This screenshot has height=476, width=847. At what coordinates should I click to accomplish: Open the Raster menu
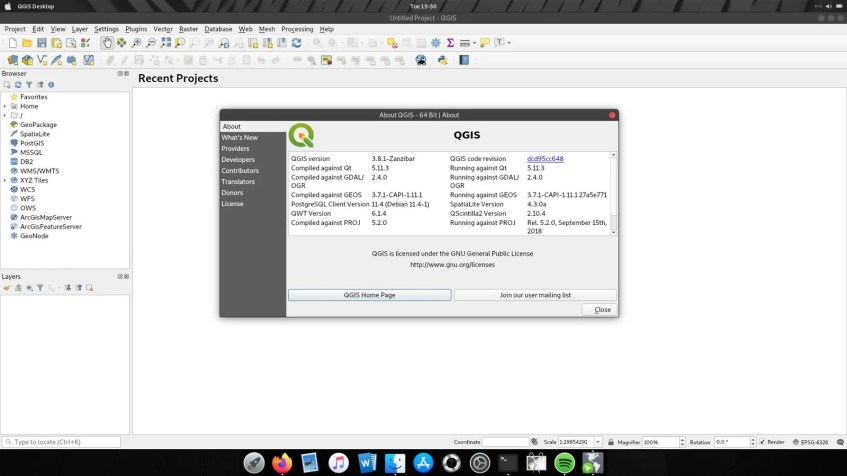(188, 29)
